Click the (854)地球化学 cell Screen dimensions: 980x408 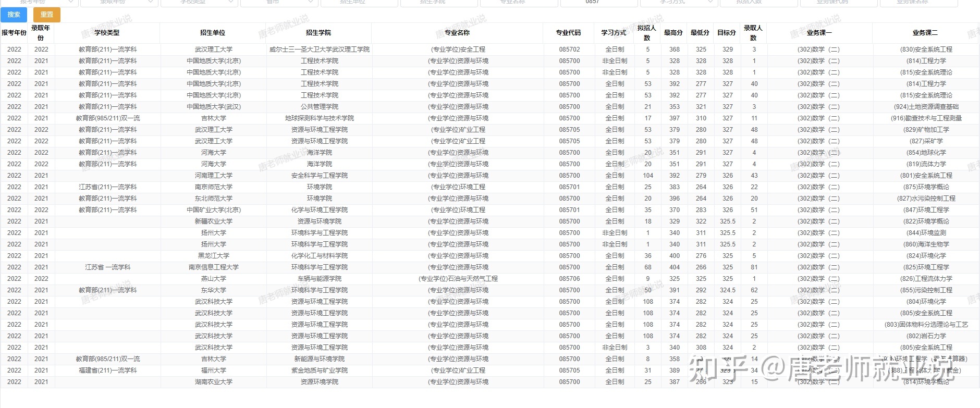click(x=926, y=153)
